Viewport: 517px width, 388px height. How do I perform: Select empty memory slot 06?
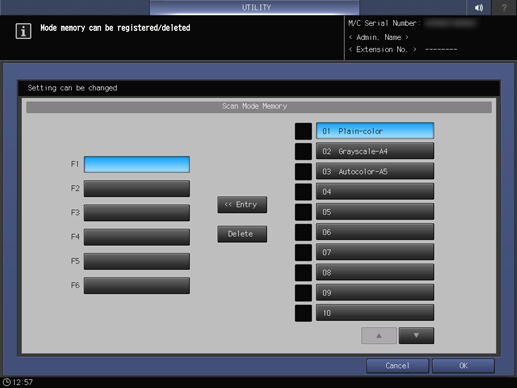[375, 232]
